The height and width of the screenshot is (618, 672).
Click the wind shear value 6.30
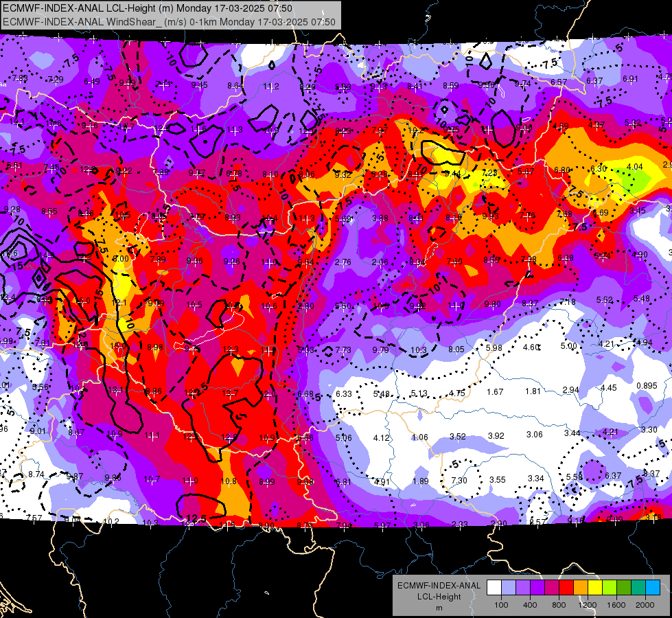point(599,168)
